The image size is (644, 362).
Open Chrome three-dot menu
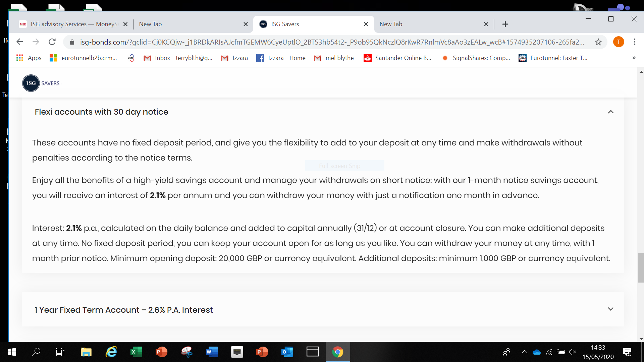[634, 42]
